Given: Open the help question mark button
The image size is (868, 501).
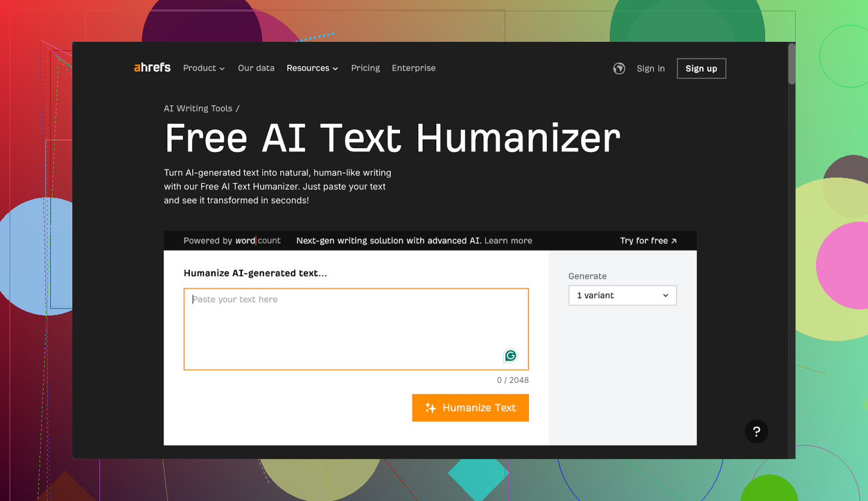Looking at the screenshot, I should (756, 431).
